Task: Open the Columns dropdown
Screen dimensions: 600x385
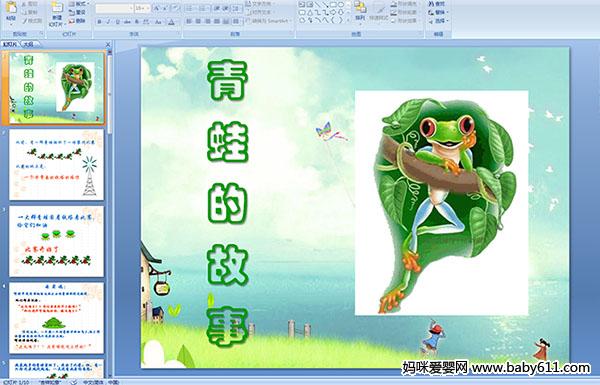Action: click(x=237, y=21)
